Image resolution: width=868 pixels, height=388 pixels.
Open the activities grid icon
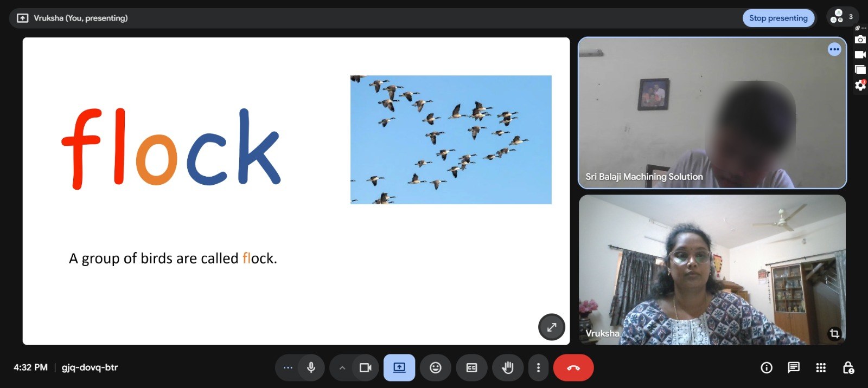point(821,368)
